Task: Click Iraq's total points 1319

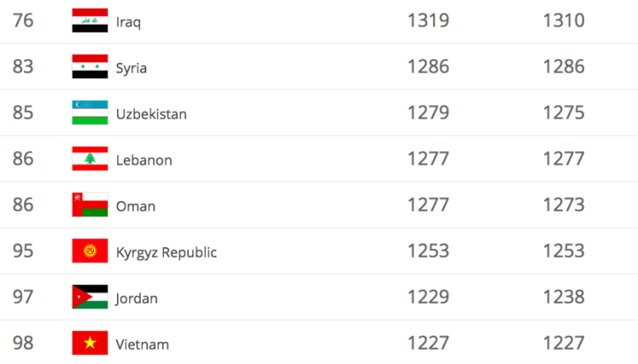Action: [428, 20]
